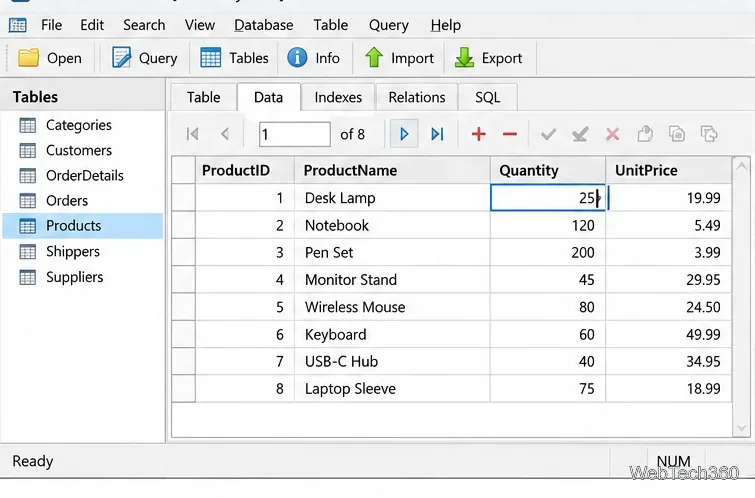Open the Help menu
This screenshot has height=498, width=755.
tap(445, 25)
